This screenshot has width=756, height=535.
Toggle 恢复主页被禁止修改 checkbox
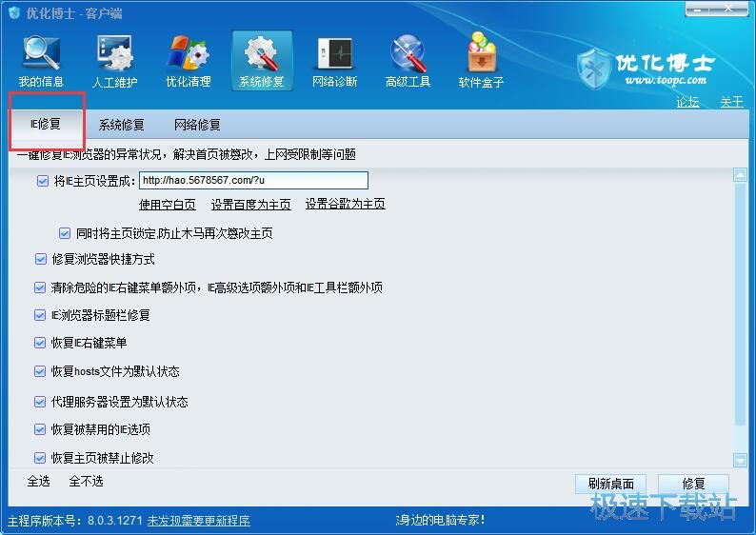[40, 457]
